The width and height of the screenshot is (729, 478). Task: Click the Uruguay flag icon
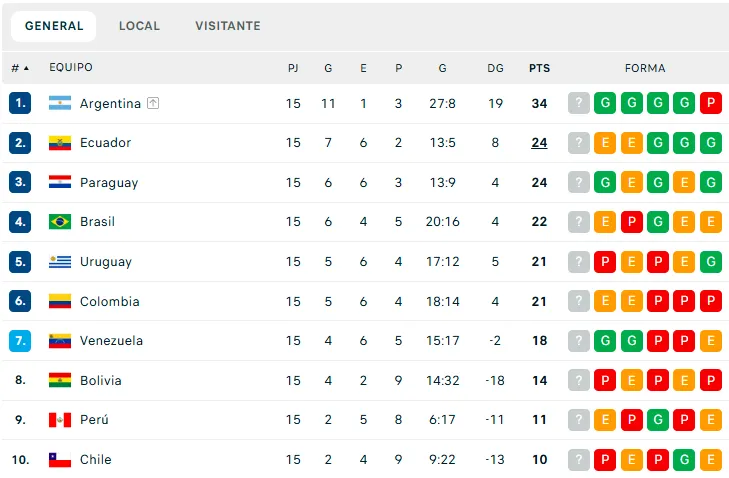(x=60, y=262)
